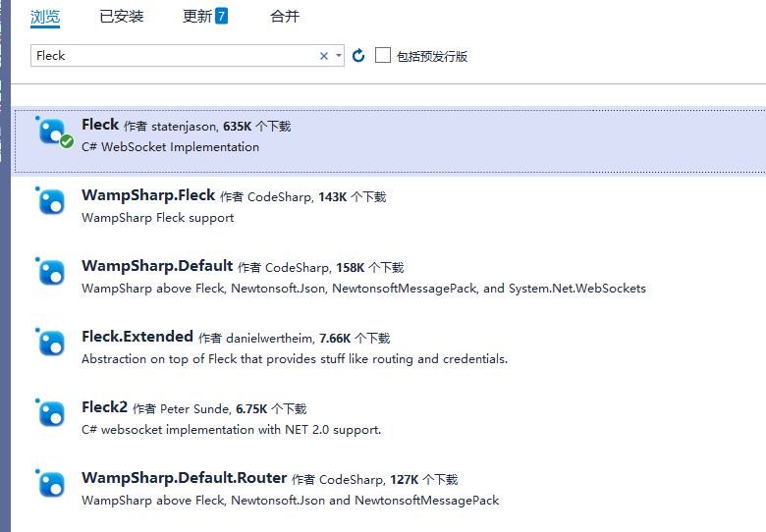
Task: Click the 'NET 2.0 support' description
Action: point(231,430)
